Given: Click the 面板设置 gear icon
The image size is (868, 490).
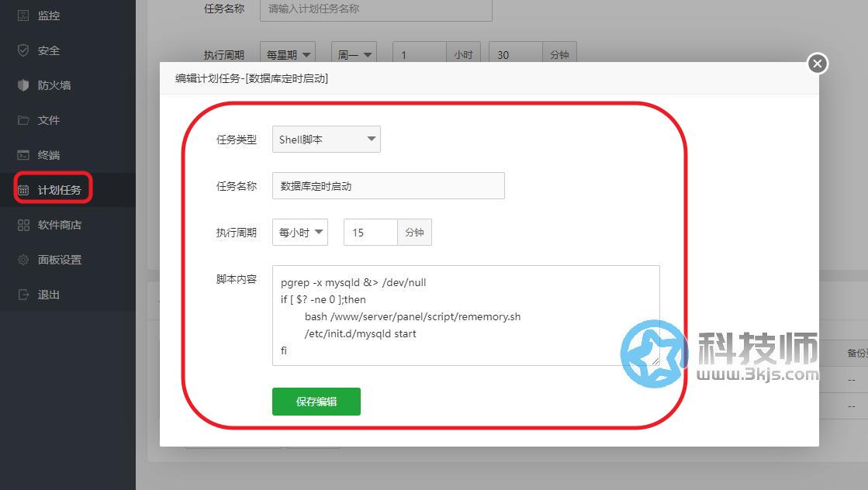Looking at the screenshot, I should (x=23, y=260).
